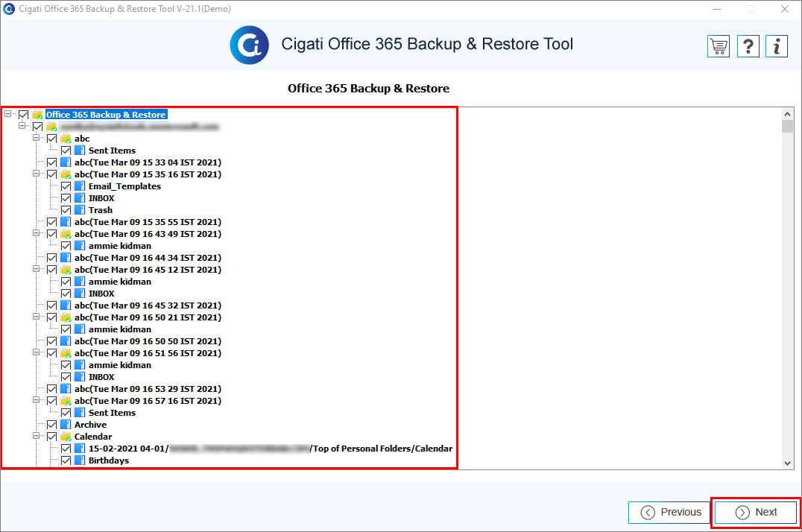Select abc(Tue Mar 09 16 57 16 IST 2021) item

(148, 401)
